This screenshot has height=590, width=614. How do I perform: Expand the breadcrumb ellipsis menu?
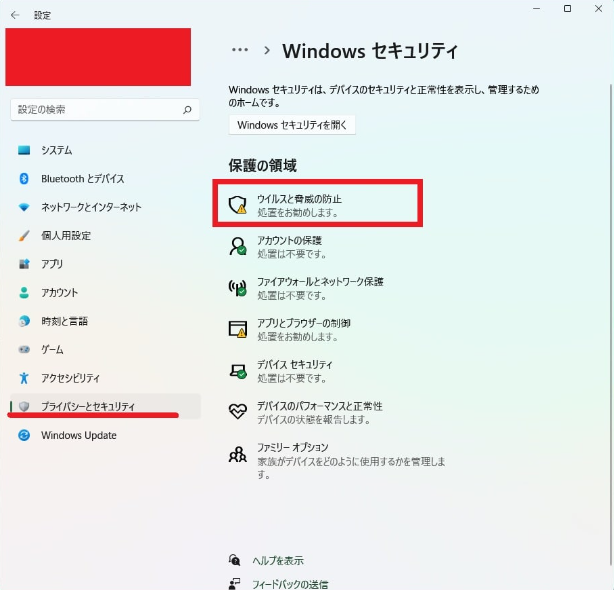point(240,50)
